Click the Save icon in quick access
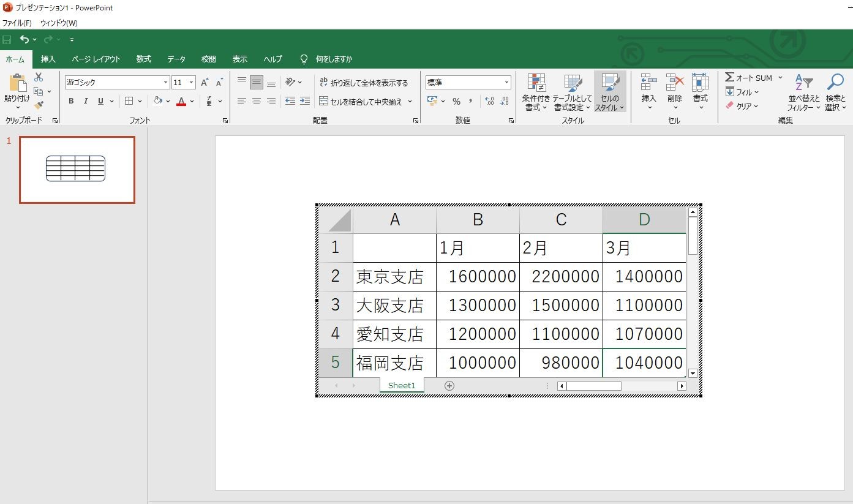 [x=7, y=40]
